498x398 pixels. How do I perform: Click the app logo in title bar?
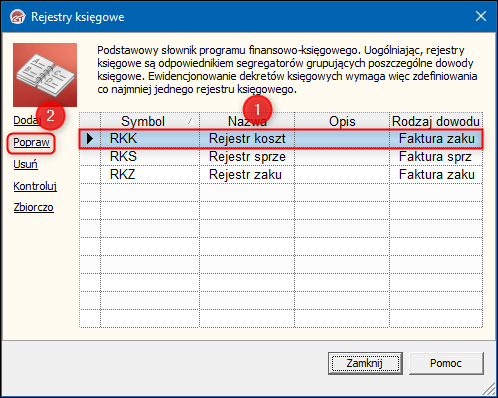click(17, 17)
